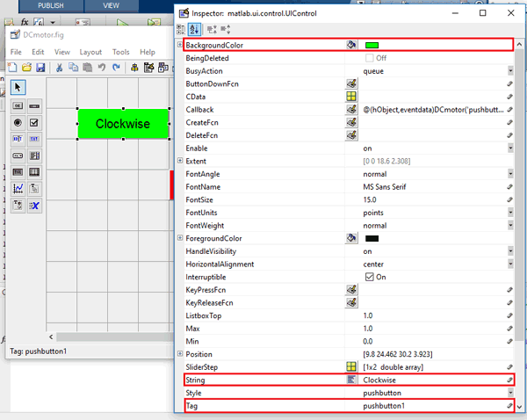This screenshot has height=420, width=527.
Task: Open the Tools menu
Action: coord(121,52)
